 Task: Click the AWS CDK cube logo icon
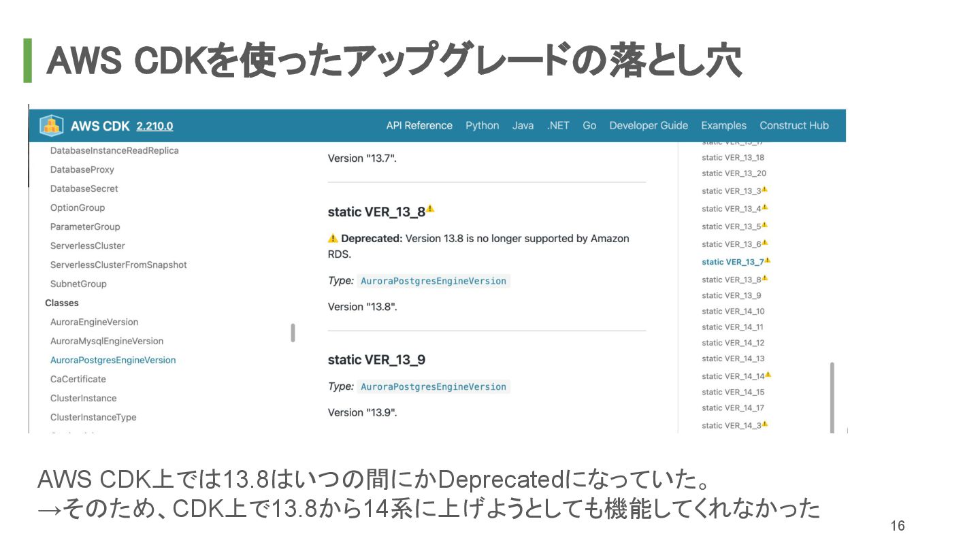52,126
